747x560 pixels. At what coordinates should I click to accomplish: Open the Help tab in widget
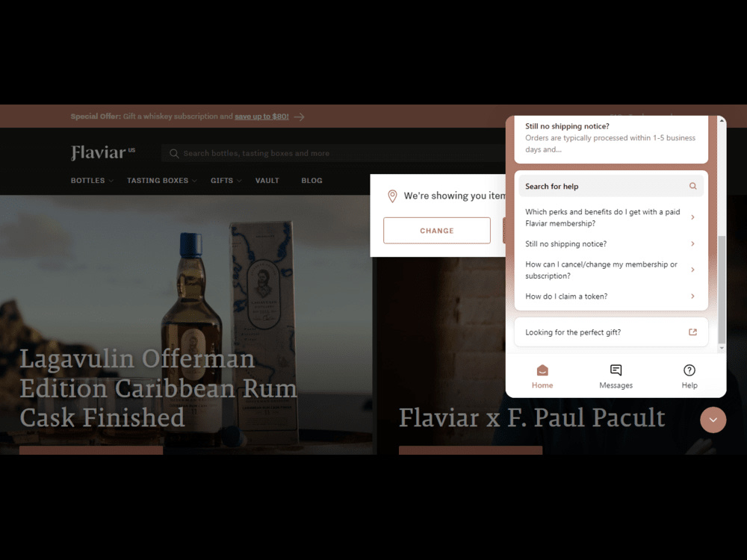689,376
